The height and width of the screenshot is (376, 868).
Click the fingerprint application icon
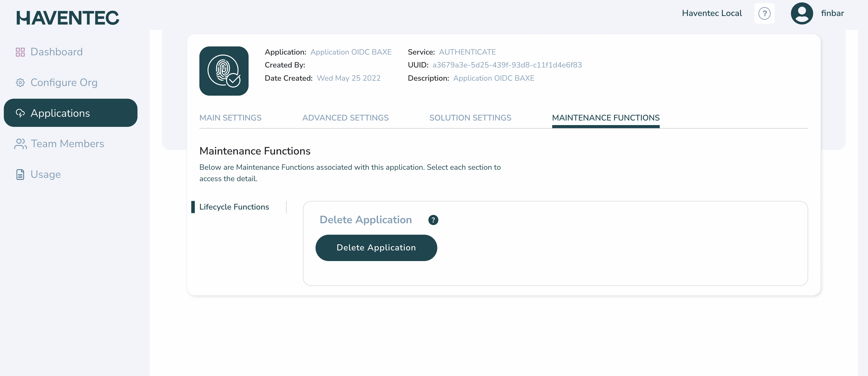[224, 71]
